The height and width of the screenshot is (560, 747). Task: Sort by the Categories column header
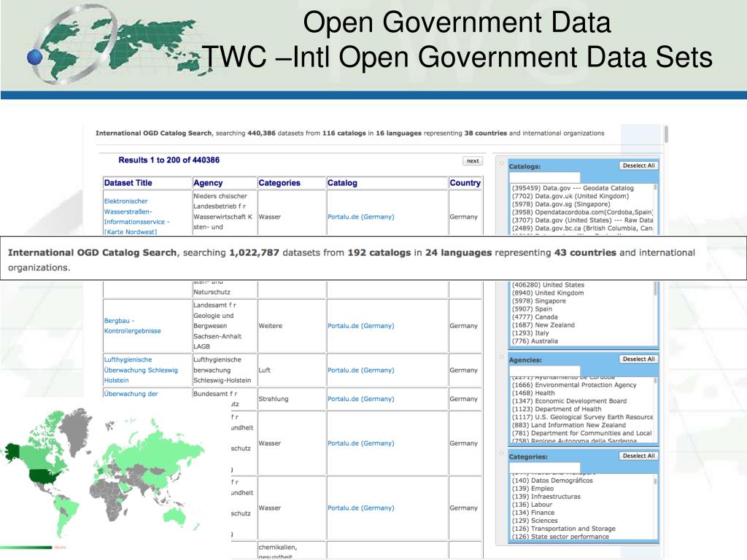pos(279,183)
